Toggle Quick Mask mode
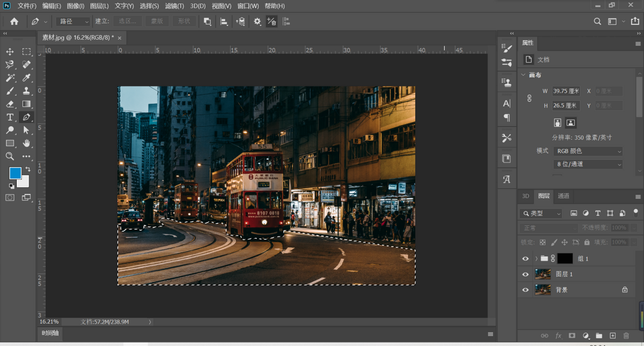The height and width of the screenshot is (346, 644). coord(10,198)
